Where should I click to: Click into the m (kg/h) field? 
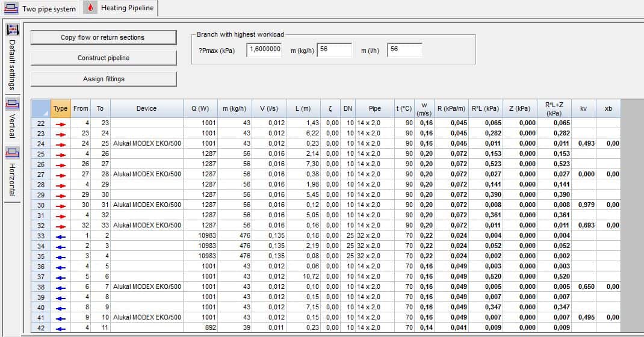335,49
